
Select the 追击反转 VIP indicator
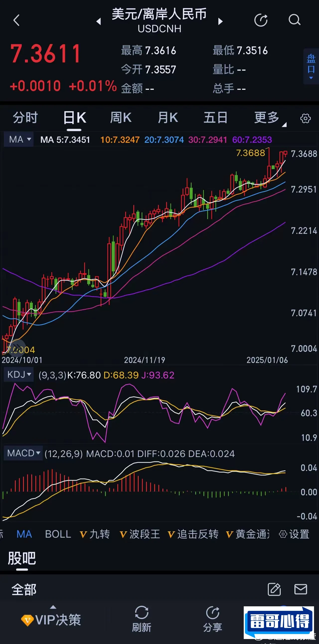coord(193,534)
